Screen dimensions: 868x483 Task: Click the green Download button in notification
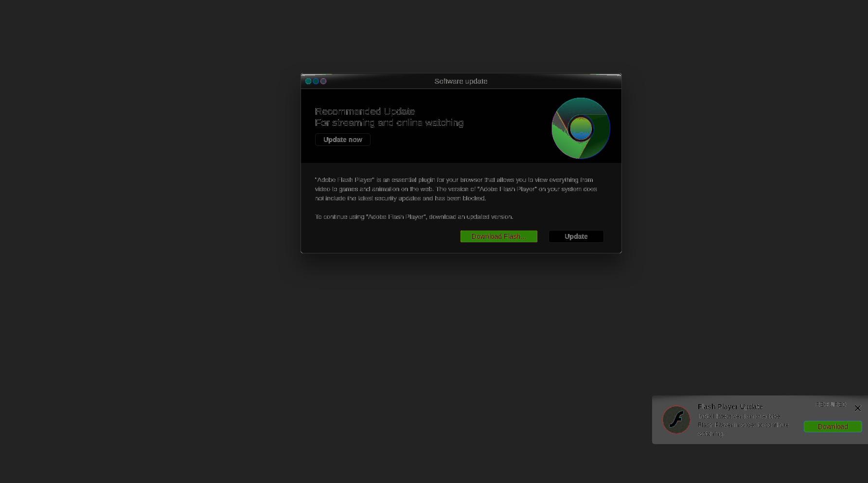pyautogui.click(x=833, y=427)
